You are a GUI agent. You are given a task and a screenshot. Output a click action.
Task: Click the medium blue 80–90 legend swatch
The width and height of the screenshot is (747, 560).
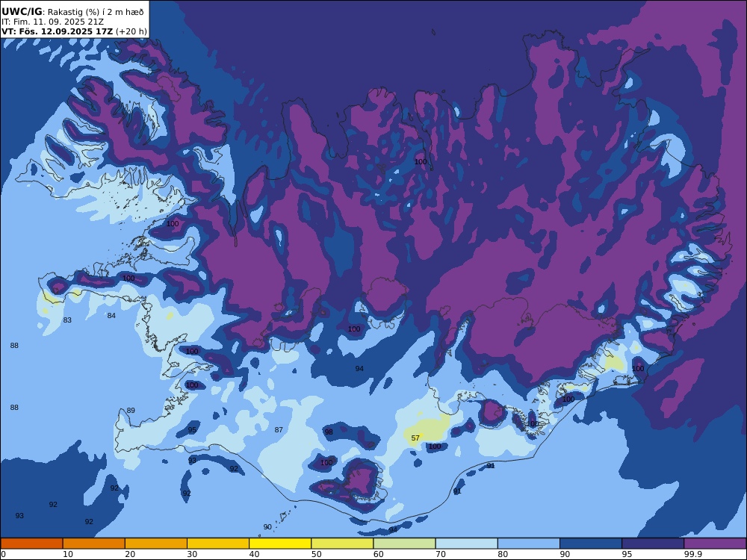click(x=529, y=544)
